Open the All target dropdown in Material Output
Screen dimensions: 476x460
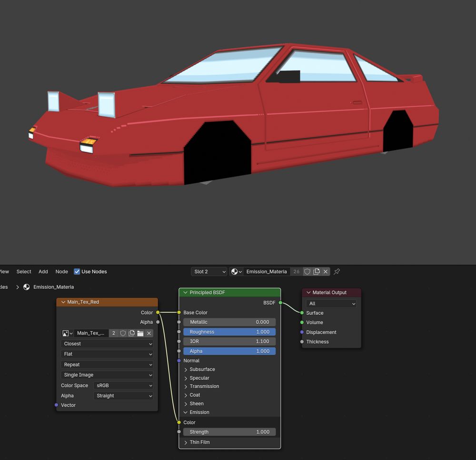pos(331,304)
